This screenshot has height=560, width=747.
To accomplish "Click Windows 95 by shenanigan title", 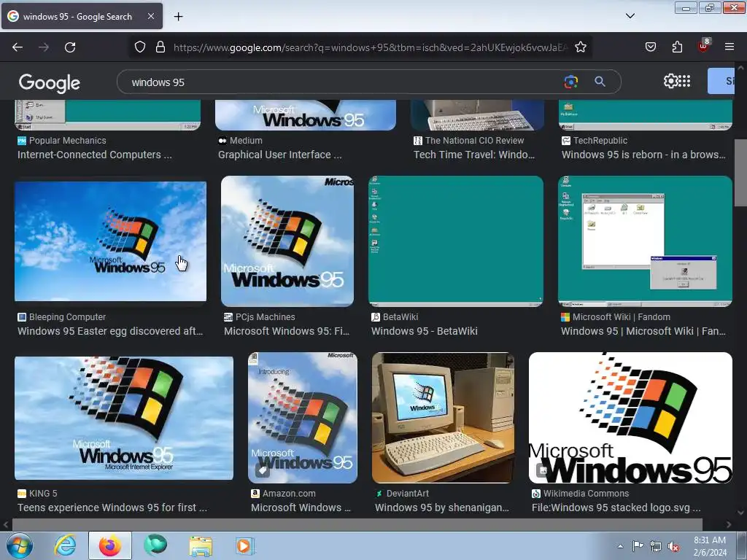I will click(441, 507).
